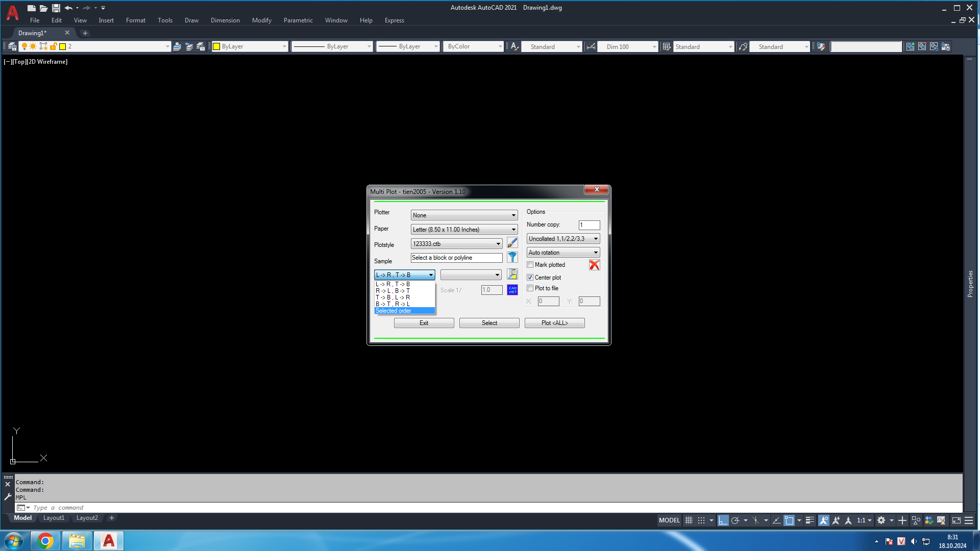Choose 'Selected order' from the list

click(x=394, y=311)
